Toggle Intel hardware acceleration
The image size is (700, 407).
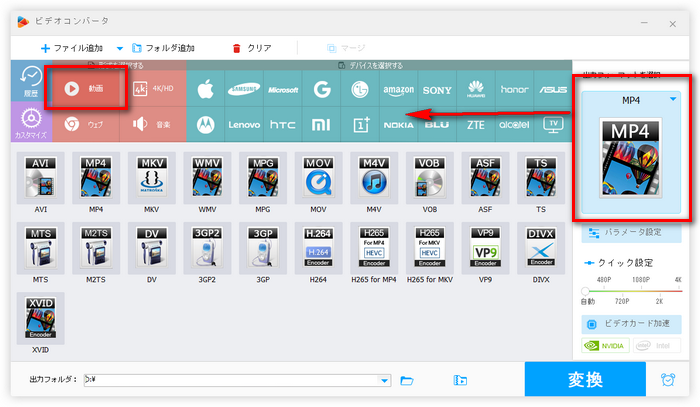coord(659,347)
